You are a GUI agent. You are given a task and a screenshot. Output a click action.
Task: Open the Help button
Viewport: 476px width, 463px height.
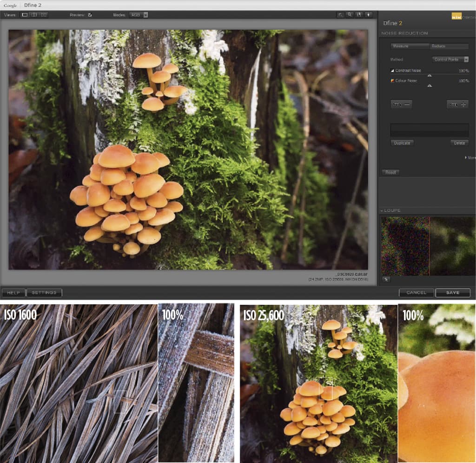click(x=13, y=293)
